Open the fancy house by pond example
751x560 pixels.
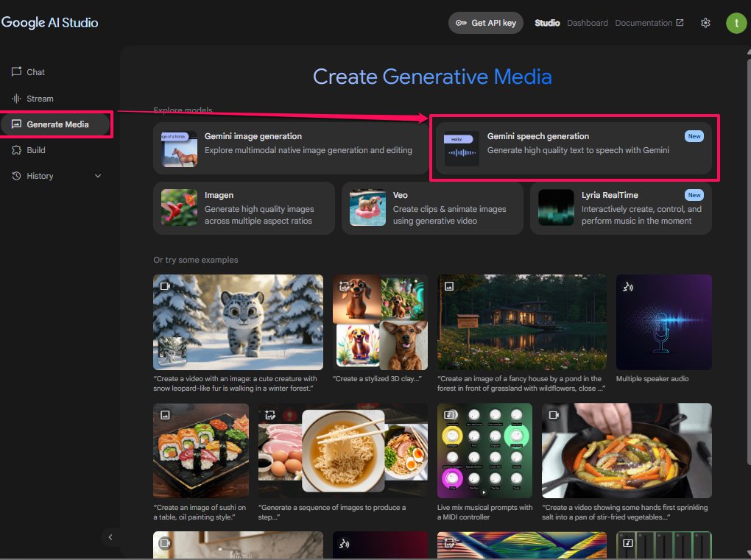pyautogui.click(x=521, y=322)
